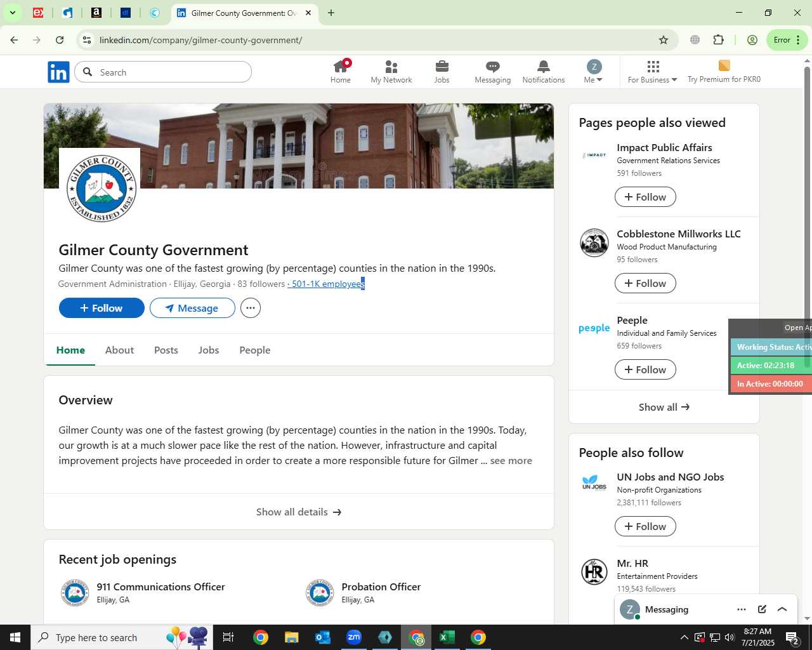Go to Home feed icon
Screen dimensions: 812x650
point(341,72)
